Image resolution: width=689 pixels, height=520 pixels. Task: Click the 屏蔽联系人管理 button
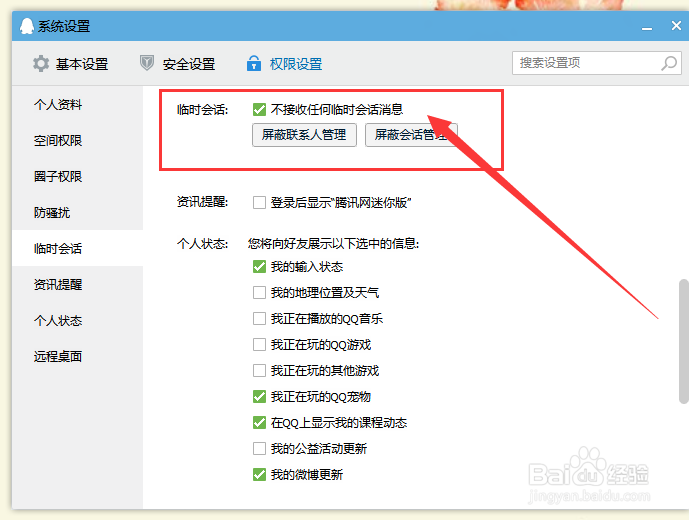304,135
